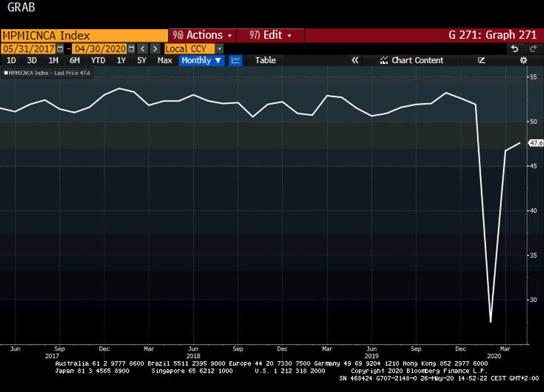544x392 pixels.
Task: Open calendar picker beside start date 05/31/2017
Action: point(60,49)
